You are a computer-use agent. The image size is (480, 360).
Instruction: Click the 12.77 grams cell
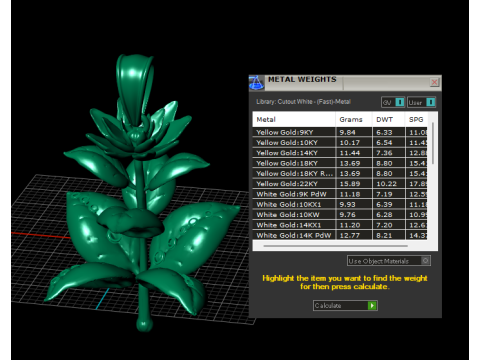click(354, 235)
